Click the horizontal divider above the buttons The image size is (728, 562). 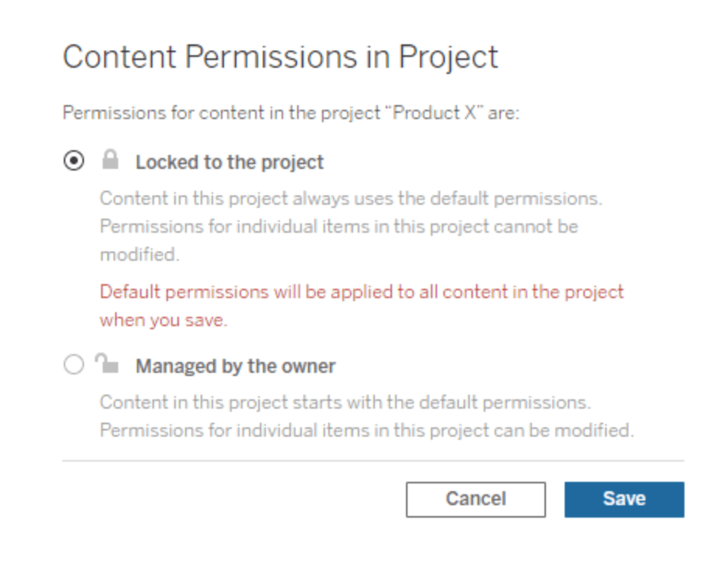point(373,461)
